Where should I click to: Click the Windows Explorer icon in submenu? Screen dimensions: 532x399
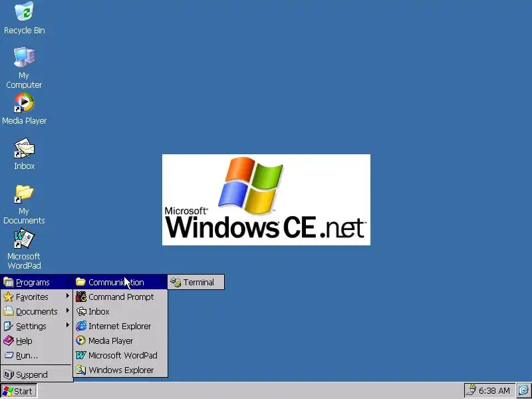[x=80, y=370]
